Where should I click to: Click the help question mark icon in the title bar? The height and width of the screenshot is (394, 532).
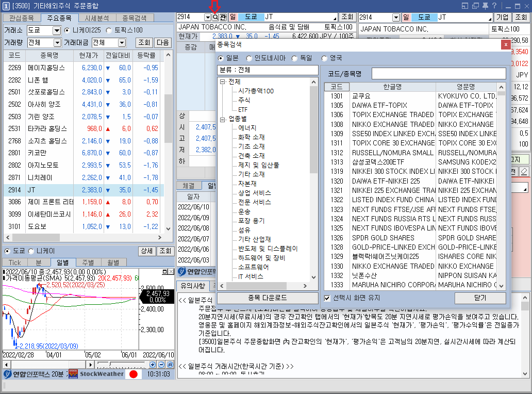click(494, 5)
